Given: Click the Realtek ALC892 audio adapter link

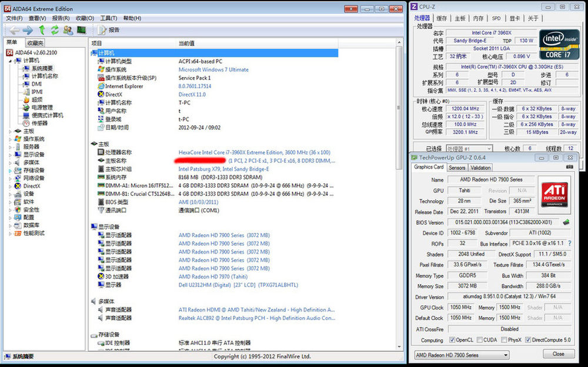Looking at the screenshot, I should coord(257,318).
